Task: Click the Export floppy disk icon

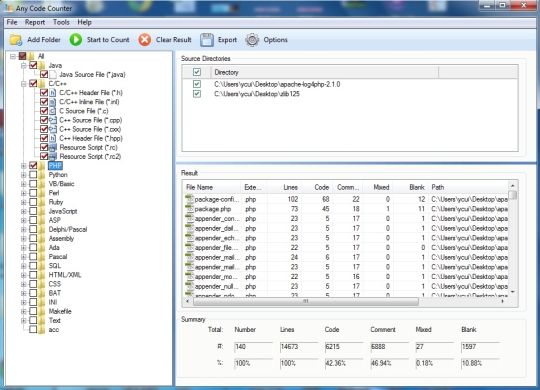Action: (207, 40)
